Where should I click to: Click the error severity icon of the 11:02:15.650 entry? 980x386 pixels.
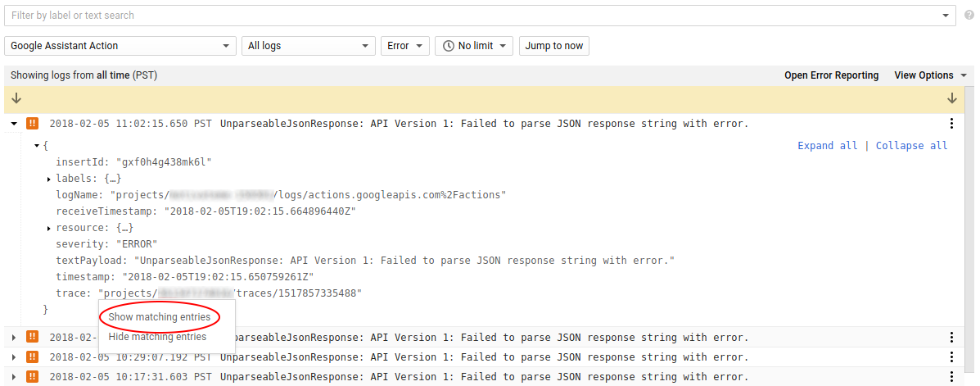coord(33,124)
